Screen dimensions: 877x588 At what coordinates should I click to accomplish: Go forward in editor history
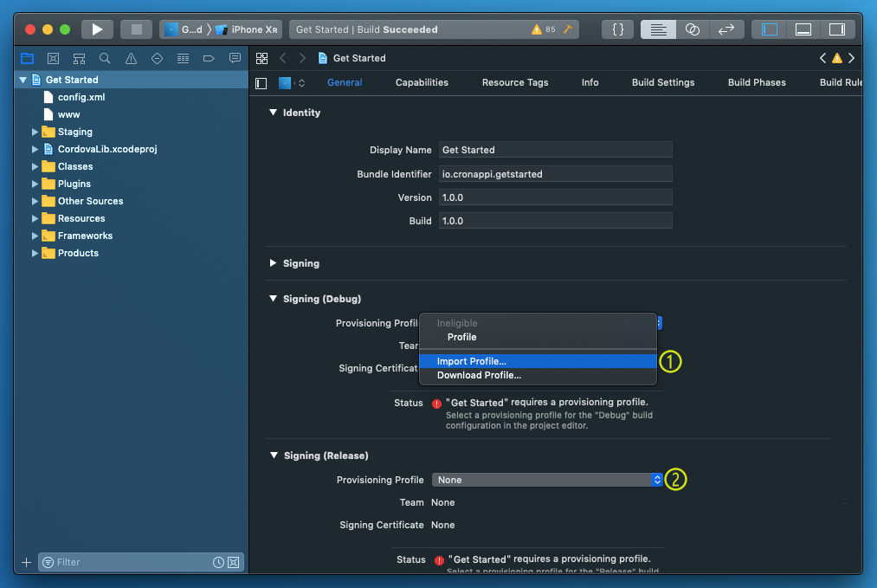click(302, 58)
